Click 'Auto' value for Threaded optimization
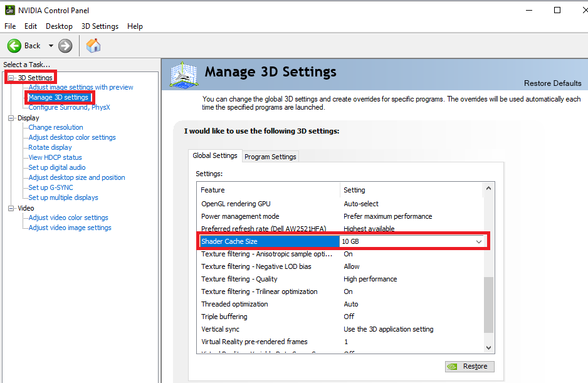 [x=351, y=304]
